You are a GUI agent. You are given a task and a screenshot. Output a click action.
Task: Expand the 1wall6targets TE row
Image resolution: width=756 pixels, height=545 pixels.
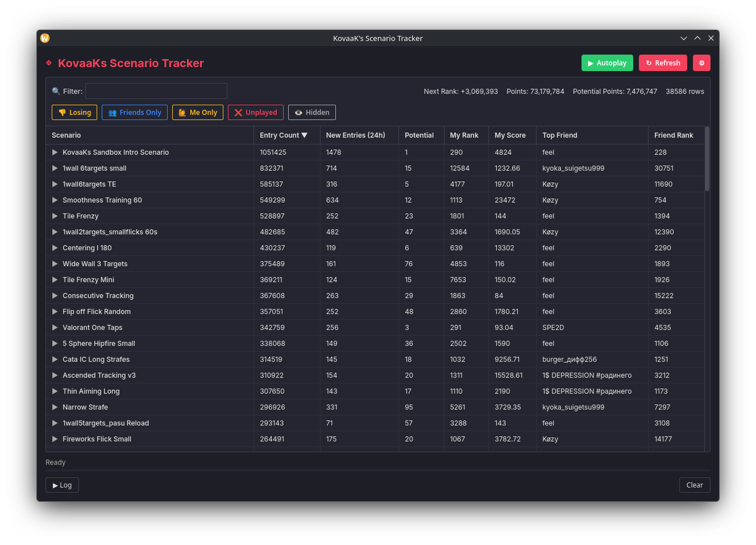point(55,184)
